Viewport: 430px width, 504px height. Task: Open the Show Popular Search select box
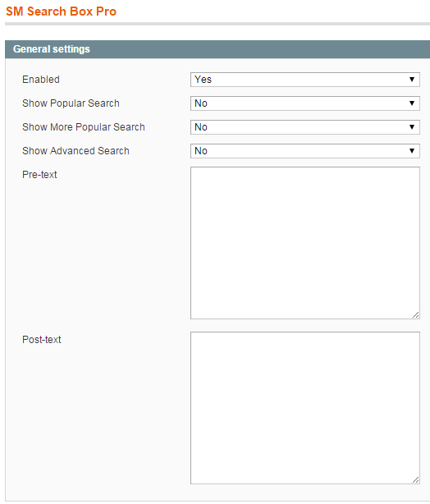point(305,103)
